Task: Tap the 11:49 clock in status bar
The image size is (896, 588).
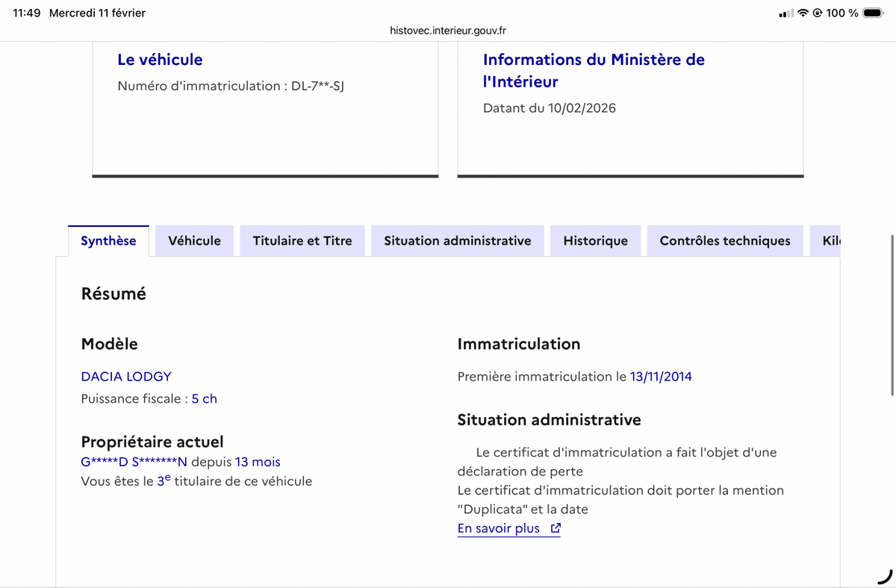Action: point(27,13)
